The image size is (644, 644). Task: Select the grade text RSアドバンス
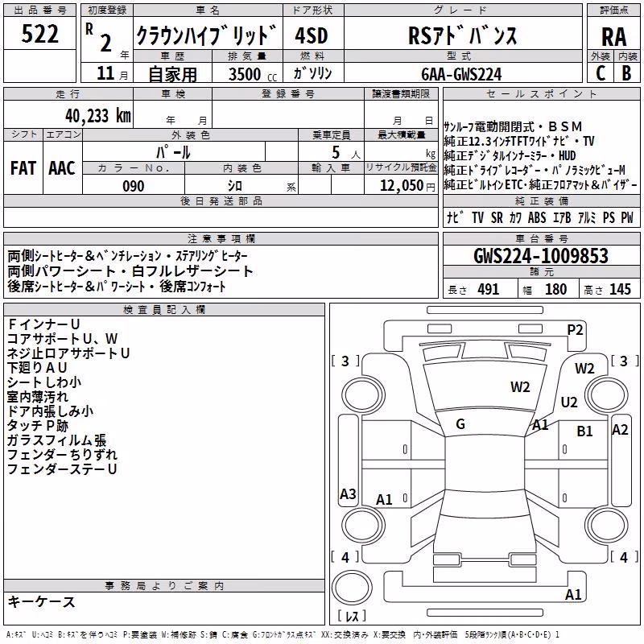pyautogui.click(x=462, y=35)
